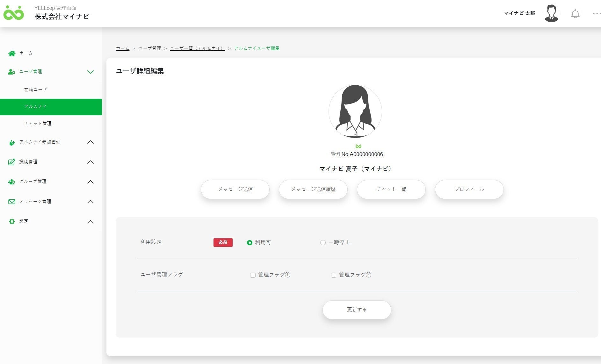Open アルムナイ参加管理 via its icon

(12, 142)
